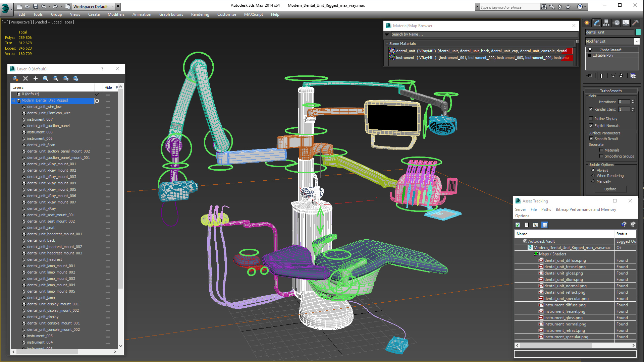Image resolution: width=644 pixels, height=362 pixels.
Task: Click Asset Tracking horizontal scrollbar
Action: click(x=575, y=345)
